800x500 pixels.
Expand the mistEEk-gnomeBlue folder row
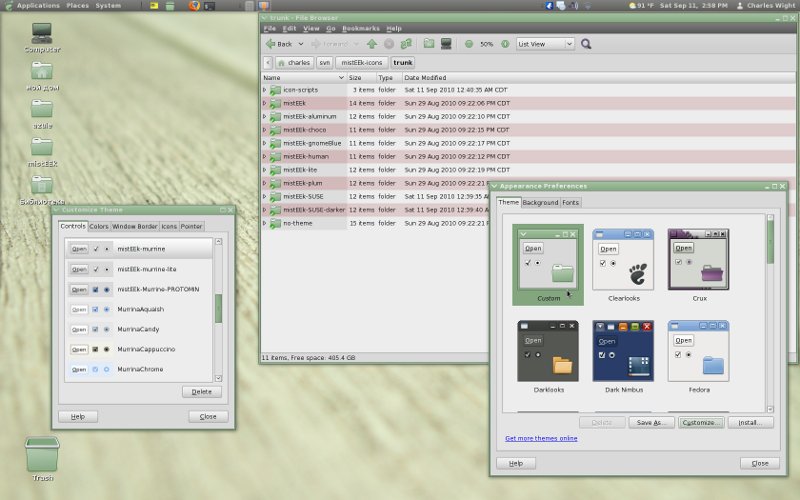265,143
